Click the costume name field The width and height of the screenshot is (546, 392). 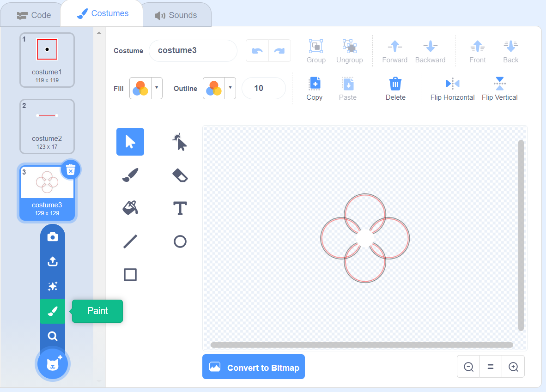(193, 51)
